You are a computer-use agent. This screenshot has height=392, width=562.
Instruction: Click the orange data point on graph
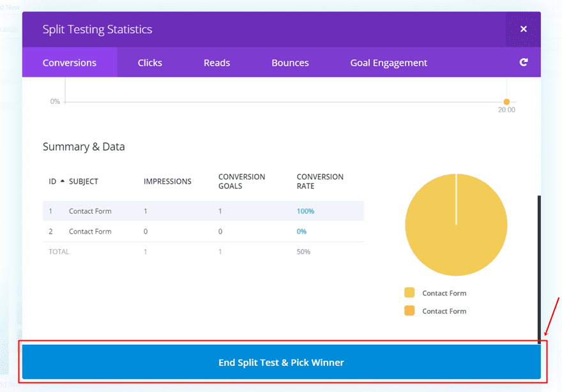pyautogui.click(x=506, y=102)
